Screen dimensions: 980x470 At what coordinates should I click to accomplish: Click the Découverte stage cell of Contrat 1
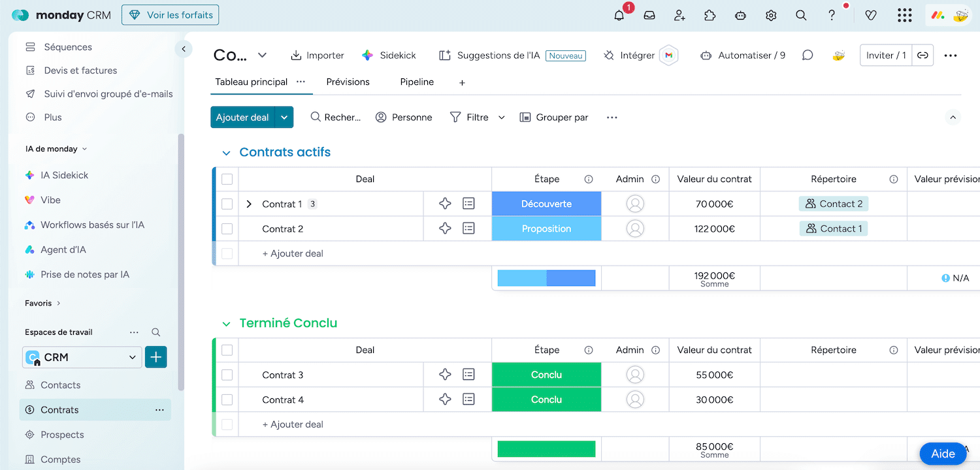[546, 204]
